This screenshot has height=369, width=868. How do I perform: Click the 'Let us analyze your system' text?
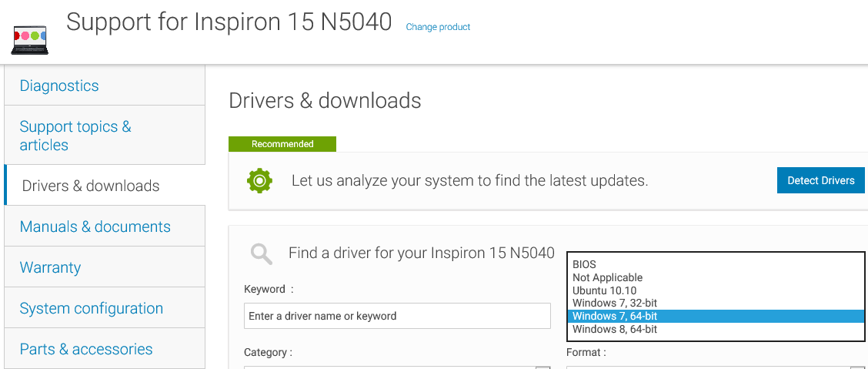click(x=469, y=180)
